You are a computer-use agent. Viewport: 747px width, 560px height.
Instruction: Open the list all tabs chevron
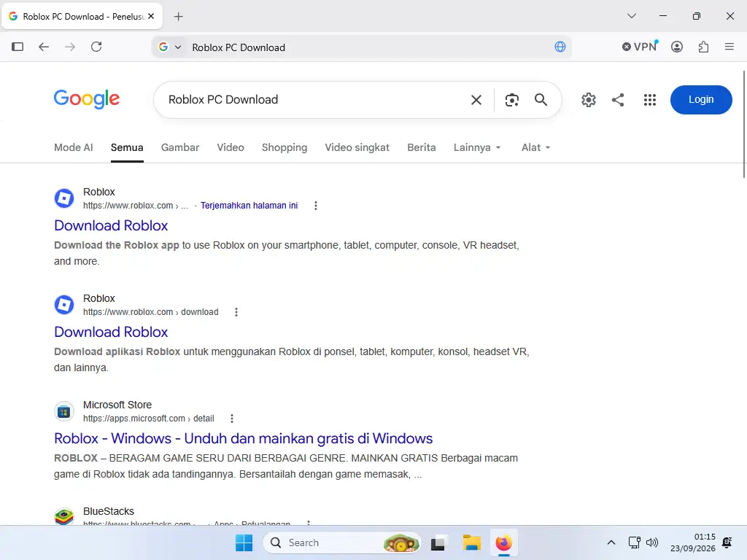point(632,16)
